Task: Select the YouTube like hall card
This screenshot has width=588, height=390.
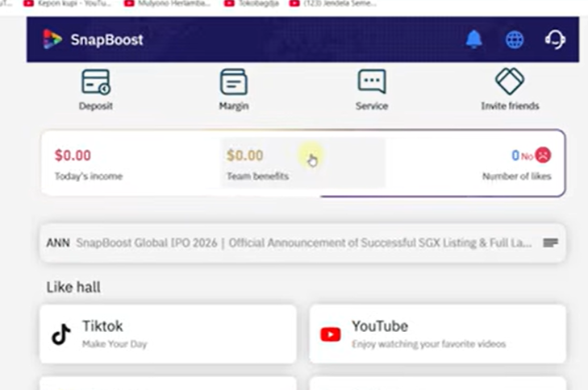Action: coord(438,334)
